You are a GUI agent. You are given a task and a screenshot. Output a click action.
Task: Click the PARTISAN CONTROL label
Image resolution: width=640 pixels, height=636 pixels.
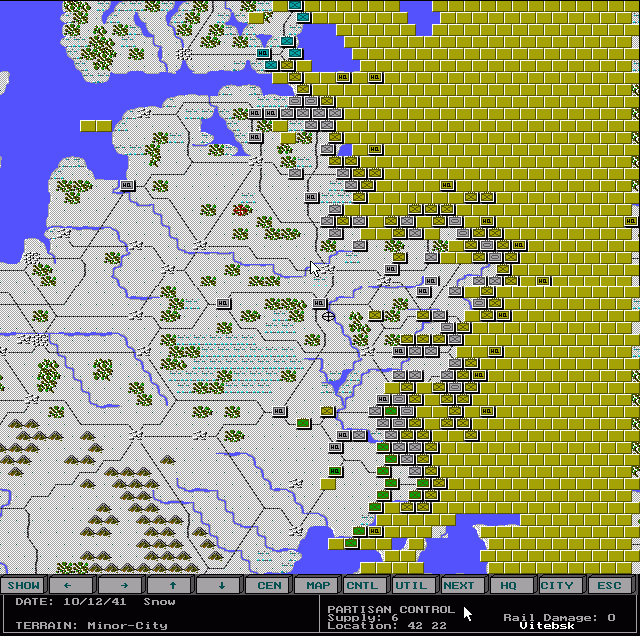click(391, 609)
